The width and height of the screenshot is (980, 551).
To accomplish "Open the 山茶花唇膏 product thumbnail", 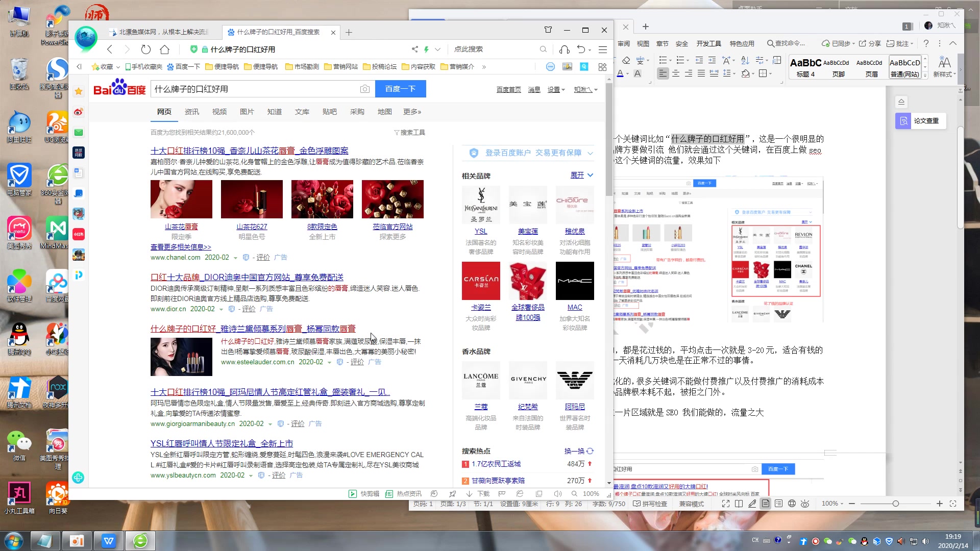I will pos(181,199).
